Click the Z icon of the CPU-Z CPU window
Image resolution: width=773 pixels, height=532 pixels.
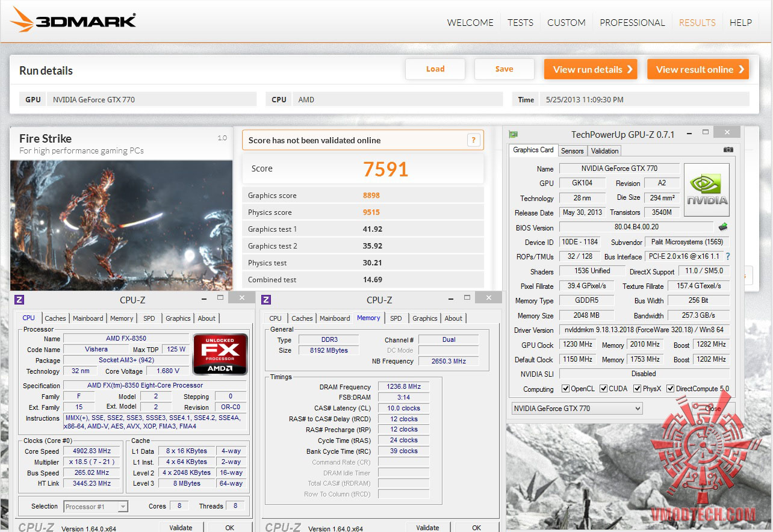[x=19, y=300]
